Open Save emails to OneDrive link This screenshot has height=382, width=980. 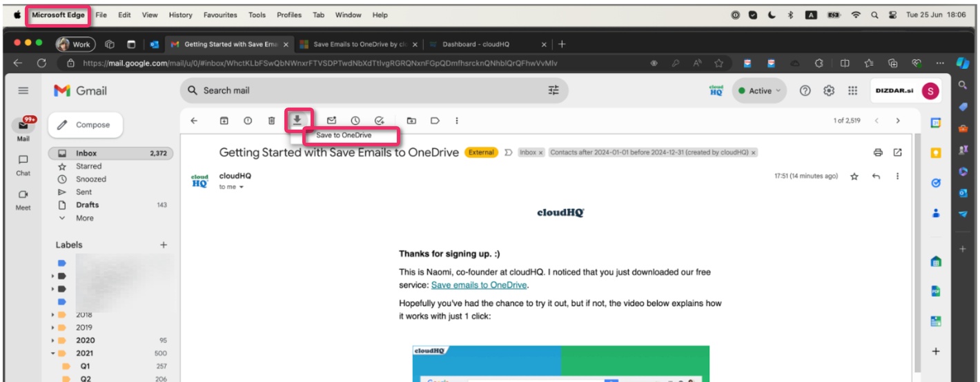click(x=479, y=285)
